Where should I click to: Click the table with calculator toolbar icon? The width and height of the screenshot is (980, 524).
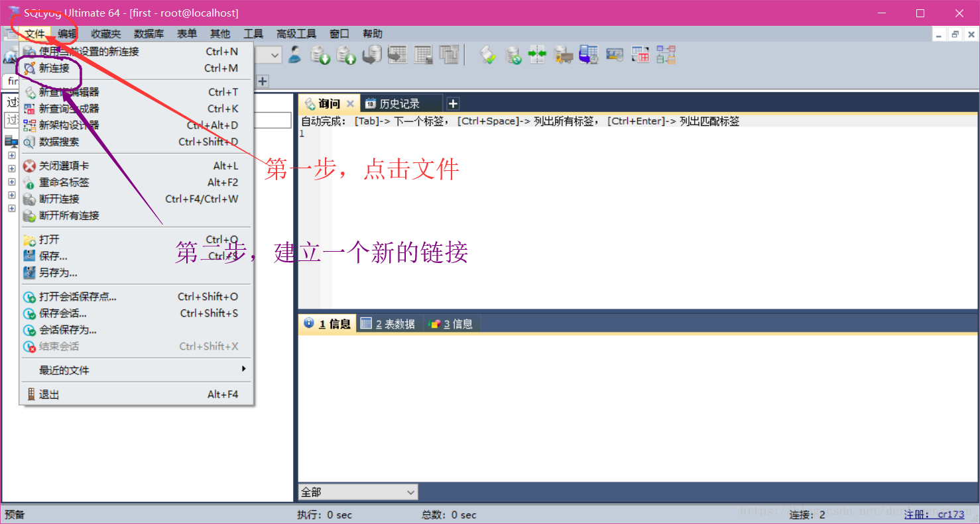point(423,55)
